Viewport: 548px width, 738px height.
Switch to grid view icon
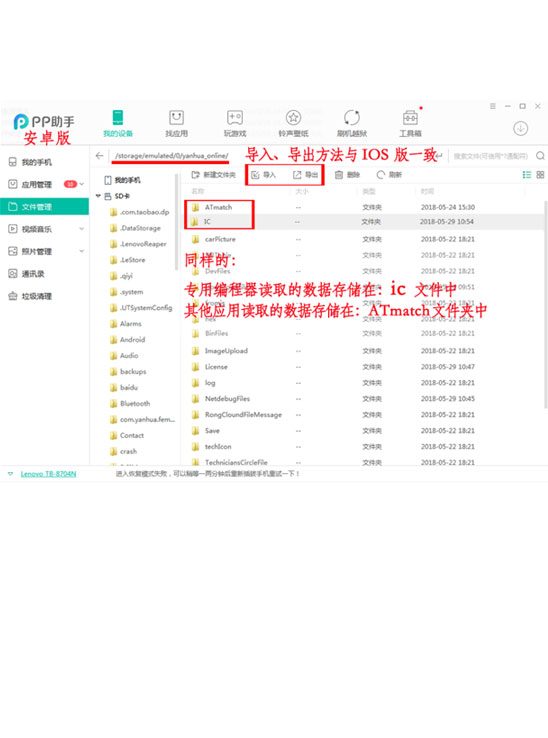(540, 175)
